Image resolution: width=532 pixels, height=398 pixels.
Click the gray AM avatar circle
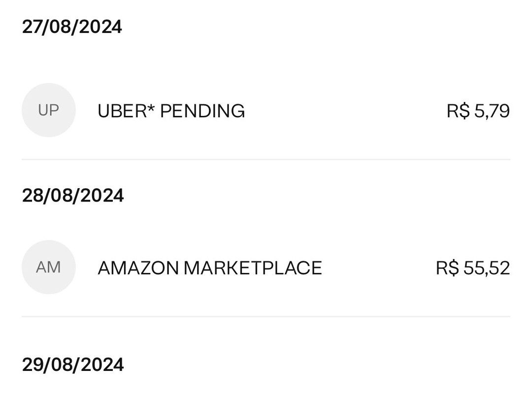48,267
